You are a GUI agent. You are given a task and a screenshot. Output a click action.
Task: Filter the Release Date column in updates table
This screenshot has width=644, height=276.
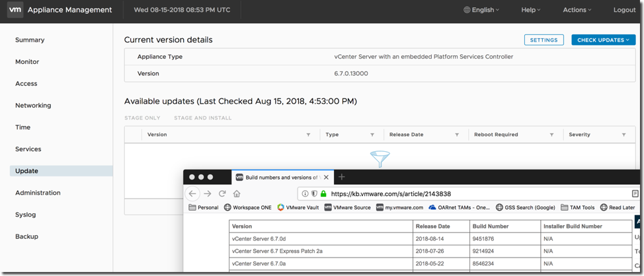(x=457, y=135)
